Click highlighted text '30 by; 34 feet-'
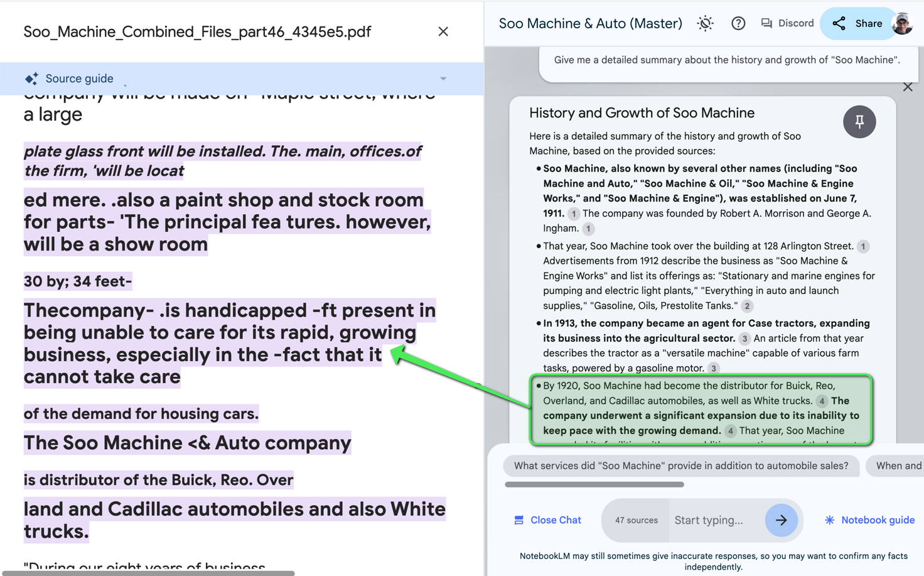 78,281
